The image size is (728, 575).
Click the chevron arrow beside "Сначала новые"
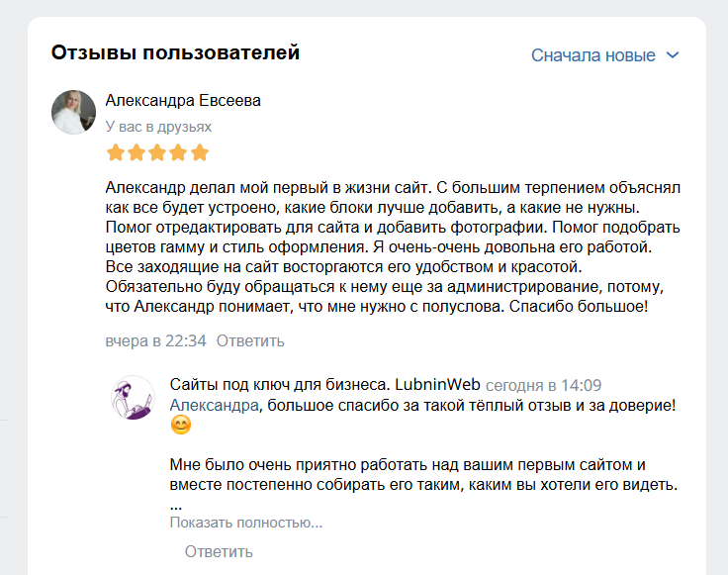point(673,55)
